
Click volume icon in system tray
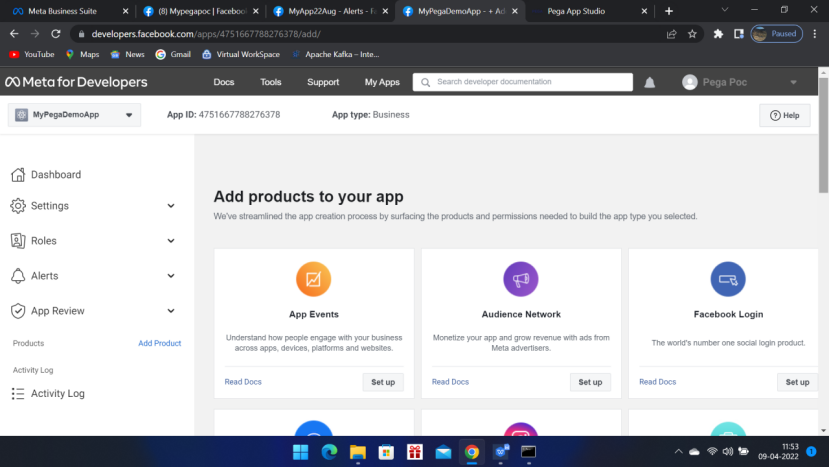click(x=728, y=452)
